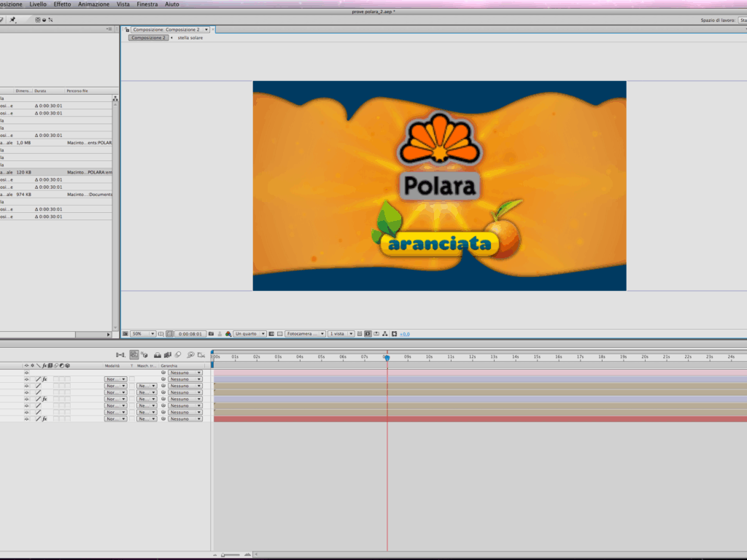Enable motion blur button in timeline header

[179, 355]
